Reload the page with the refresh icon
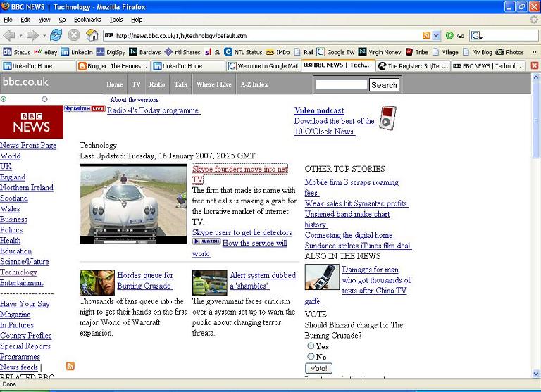Viewport: 541px width, 392px height. coord(56,34)
